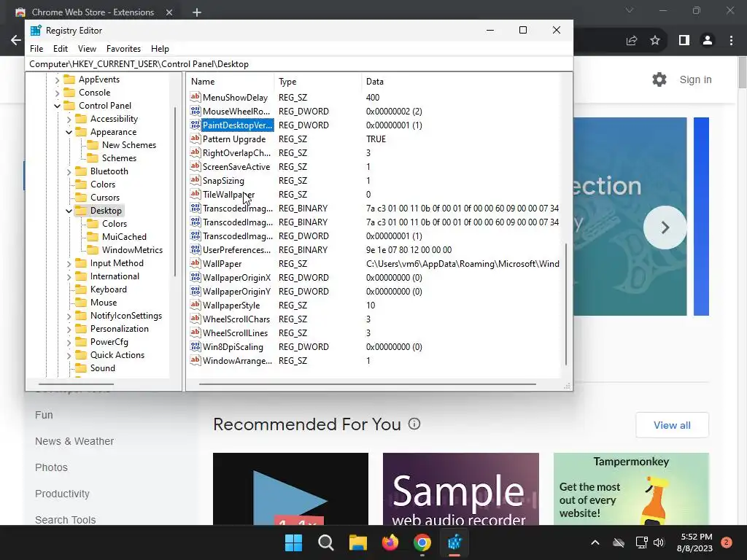Select the Schemes folder icon

click(x=93, y=158)
